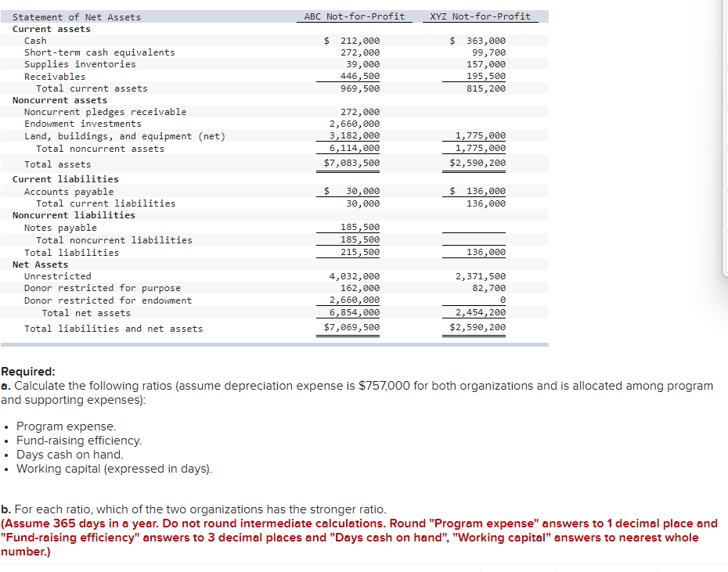Select the Cash row label
728x572 pixels.
coord(34,40)
